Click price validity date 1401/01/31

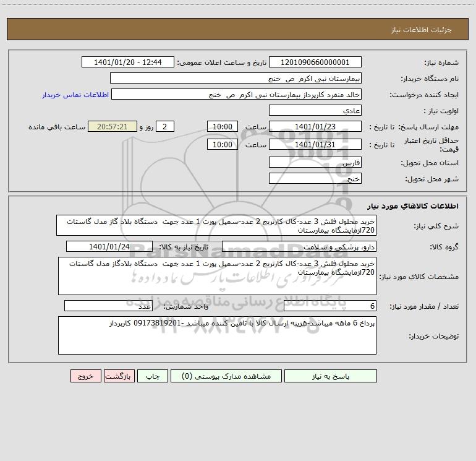coord(315,144)
